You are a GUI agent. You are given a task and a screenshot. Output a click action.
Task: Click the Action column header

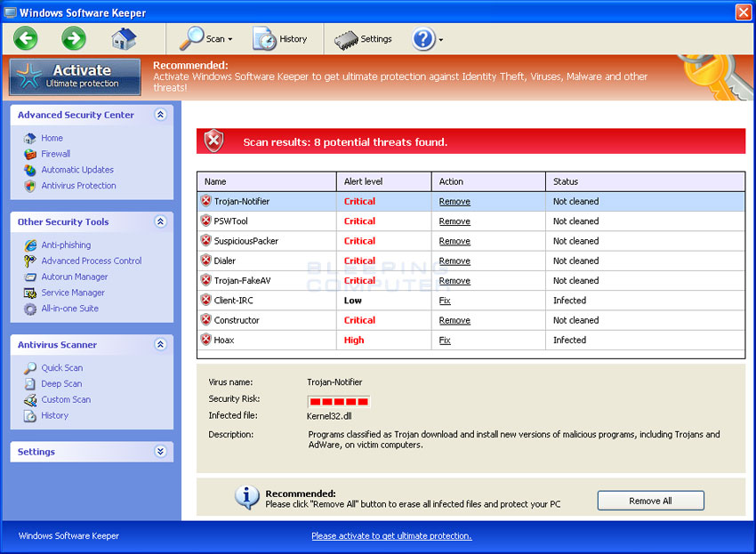point(488,181)
